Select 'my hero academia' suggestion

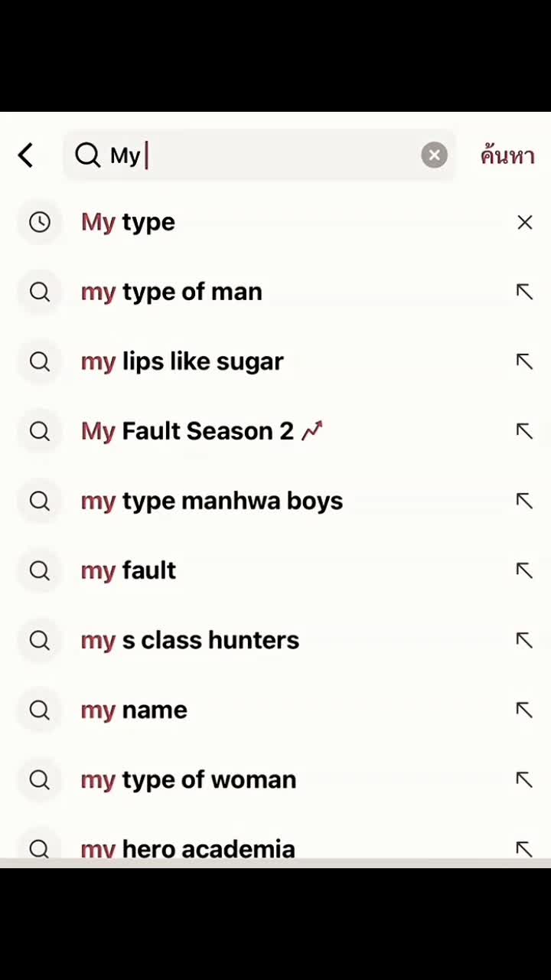pos(187,848)
